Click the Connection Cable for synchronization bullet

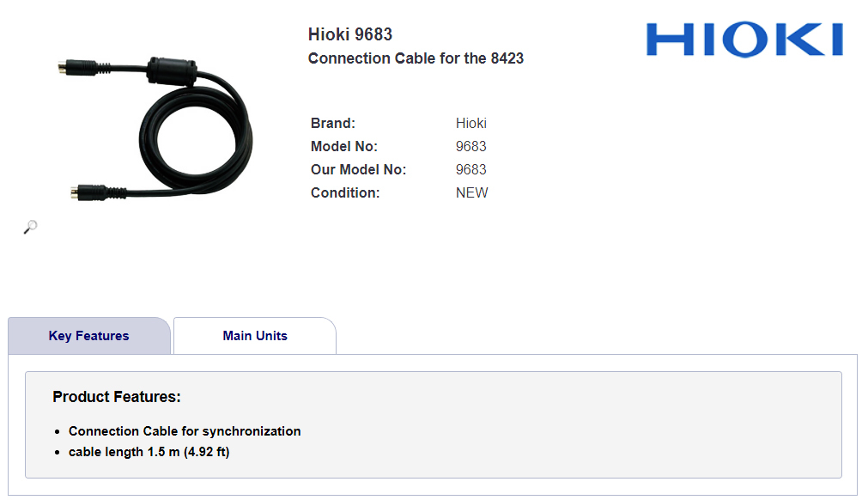pos(185,431)
